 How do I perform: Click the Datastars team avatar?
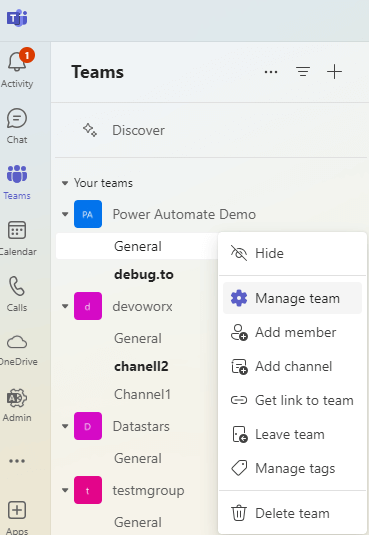88,426
